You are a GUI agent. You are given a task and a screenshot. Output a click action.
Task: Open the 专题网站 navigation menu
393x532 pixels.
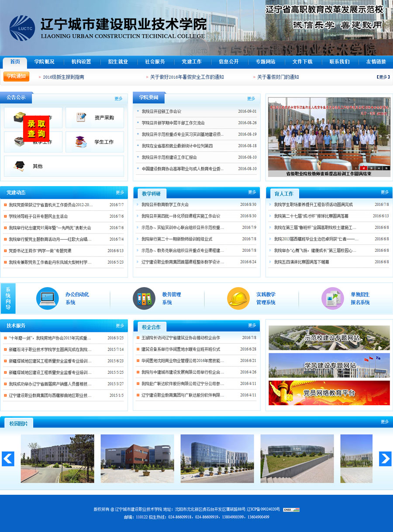point(265,62)
